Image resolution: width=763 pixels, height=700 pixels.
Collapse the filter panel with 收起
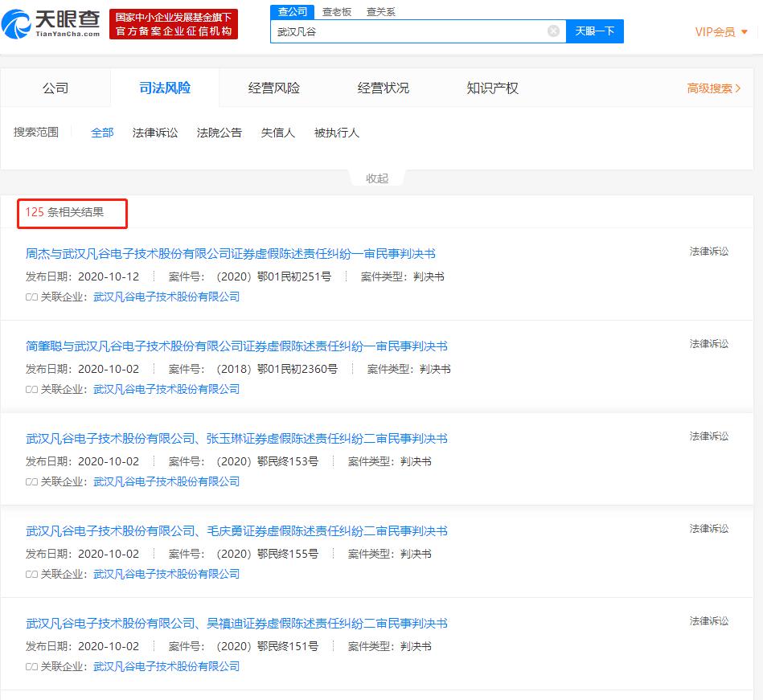coord(377,178)
